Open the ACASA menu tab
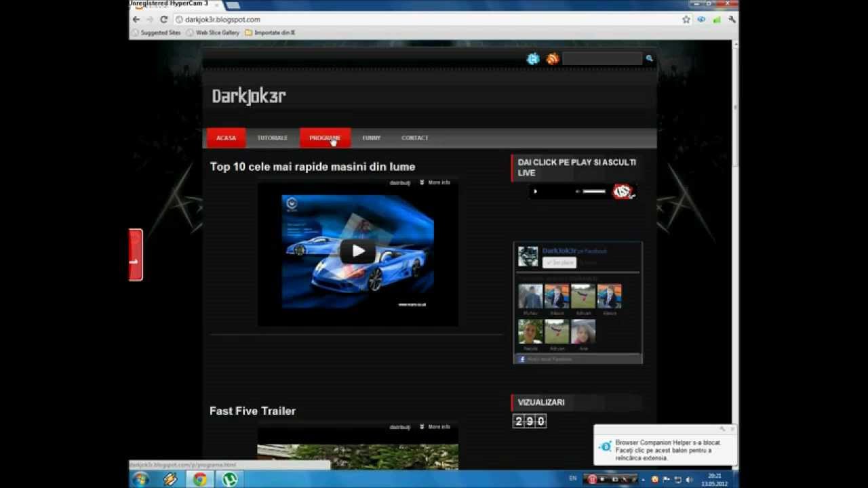Viewport: 868px width, 488px height. tap(226, 138)
